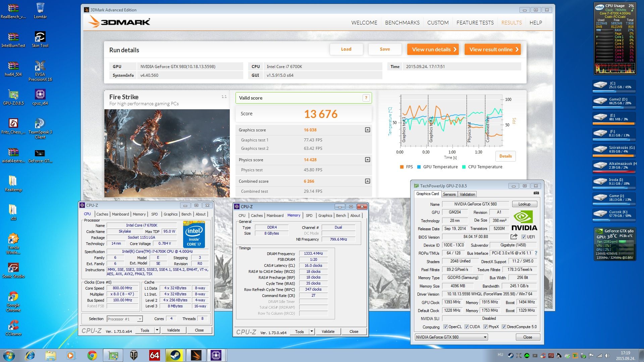Click the Valid score help question mark
This screenshot has height=362, width=644.
click(x=366, y=98)
